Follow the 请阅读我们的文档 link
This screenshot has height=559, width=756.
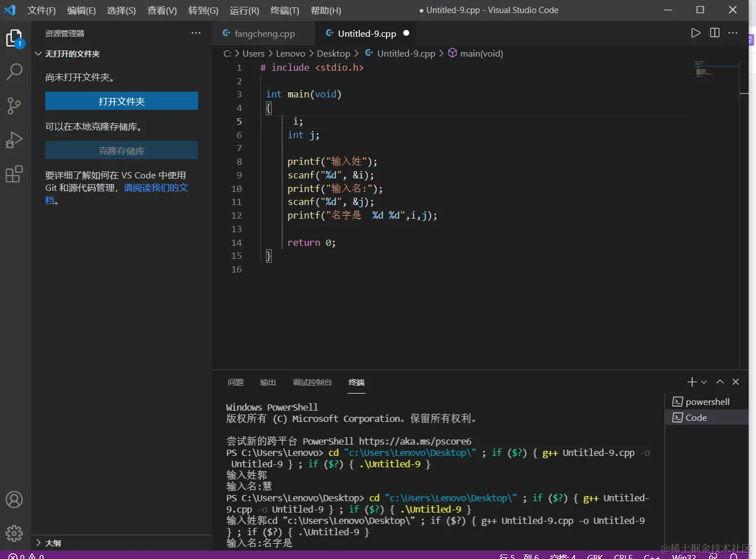(156, 187)
